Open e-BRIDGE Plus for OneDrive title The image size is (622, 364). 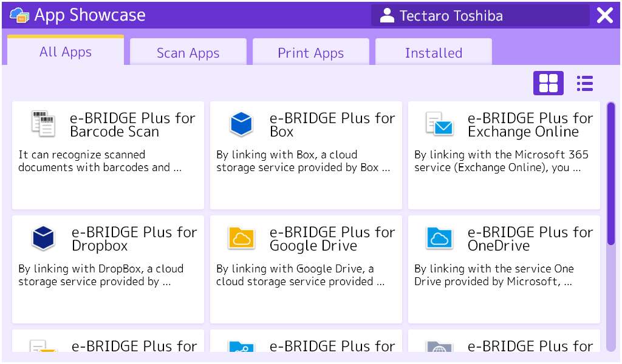(530, 239)
